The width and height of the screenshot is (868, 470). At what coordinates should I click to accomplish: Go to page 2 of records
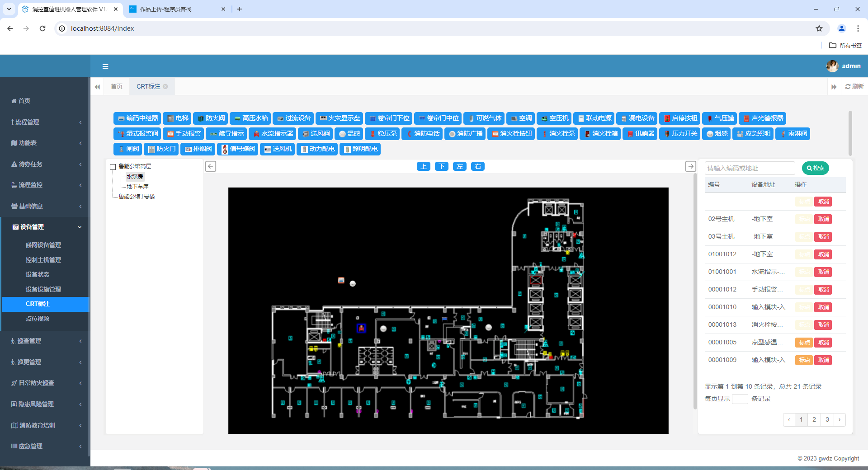[x=814, y=419]
